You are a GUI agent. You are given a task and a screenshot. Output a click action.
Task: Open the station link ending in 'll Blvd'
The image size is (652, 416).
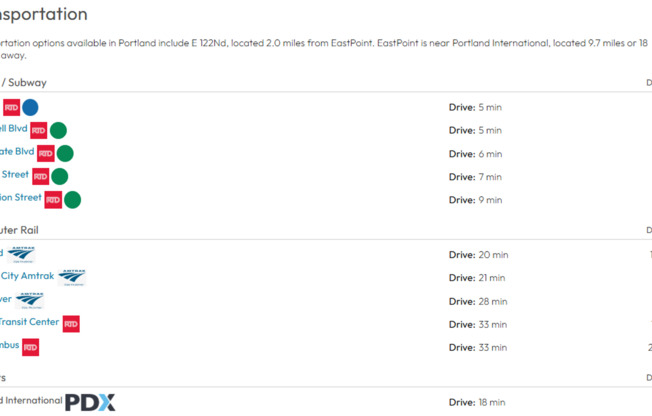point(13,129)
